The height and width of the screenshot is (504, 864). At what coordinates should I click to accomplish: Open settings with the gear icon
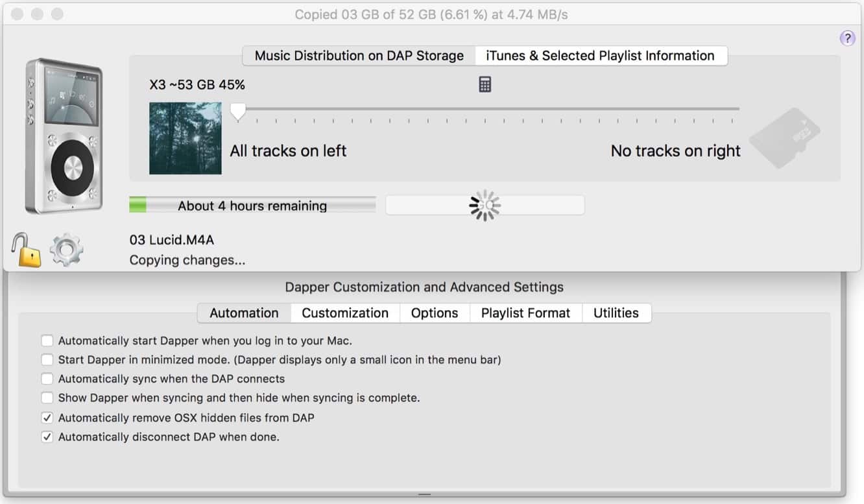click(66, 250)
